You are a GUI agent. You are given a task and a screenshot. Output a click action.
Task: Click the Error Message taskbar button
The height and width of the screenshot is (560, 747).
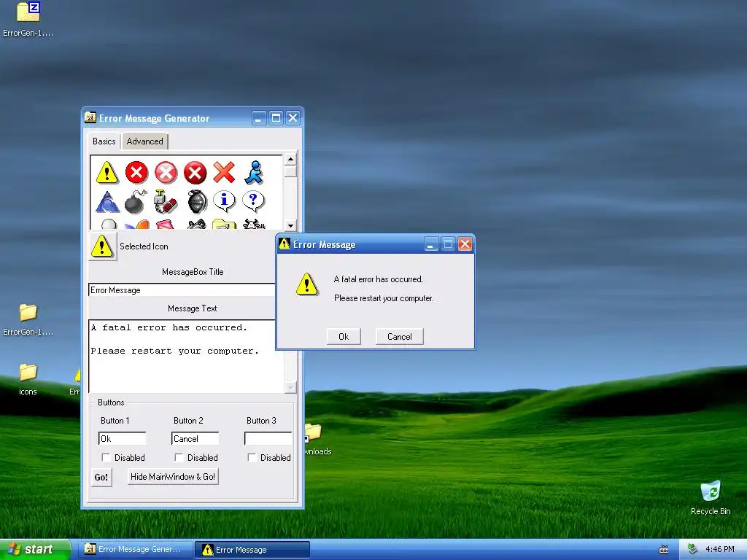tap(252, 550)
